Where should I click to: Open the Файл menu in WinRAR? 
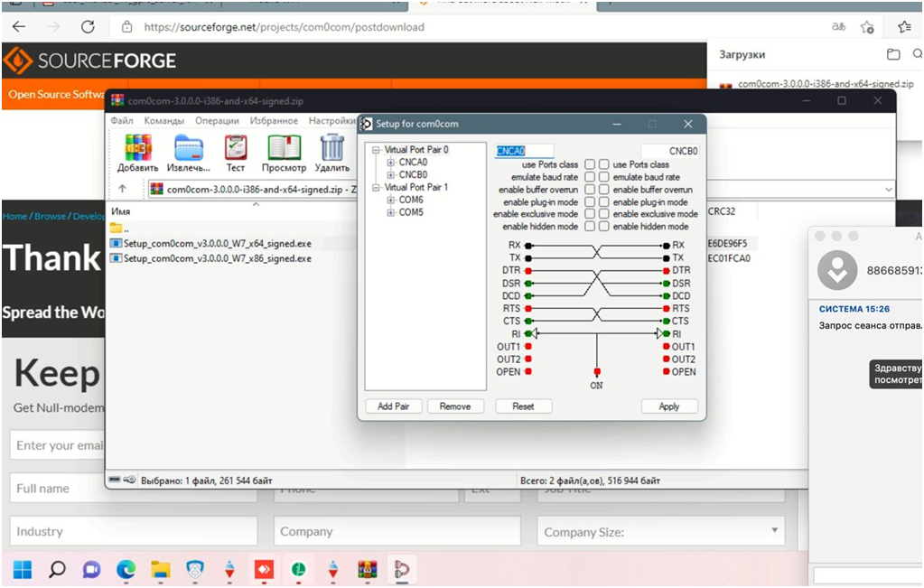coord(122,121)
